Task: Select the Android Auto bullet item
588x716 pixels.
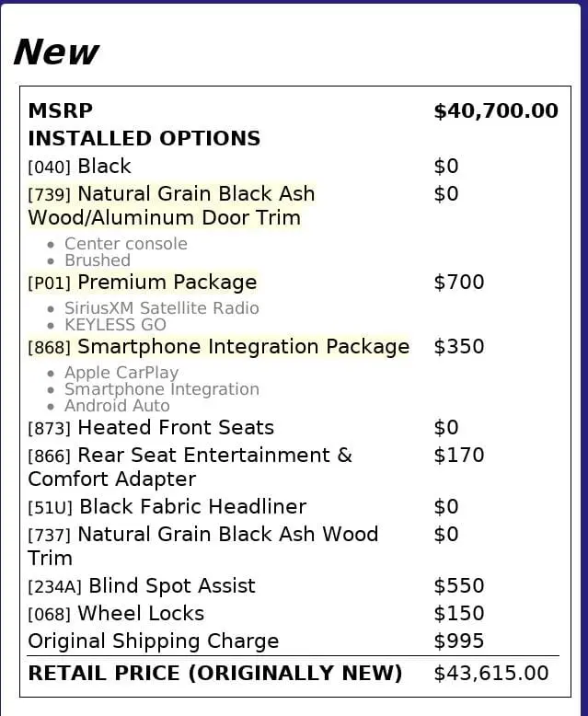Action: tap(117, 406)
